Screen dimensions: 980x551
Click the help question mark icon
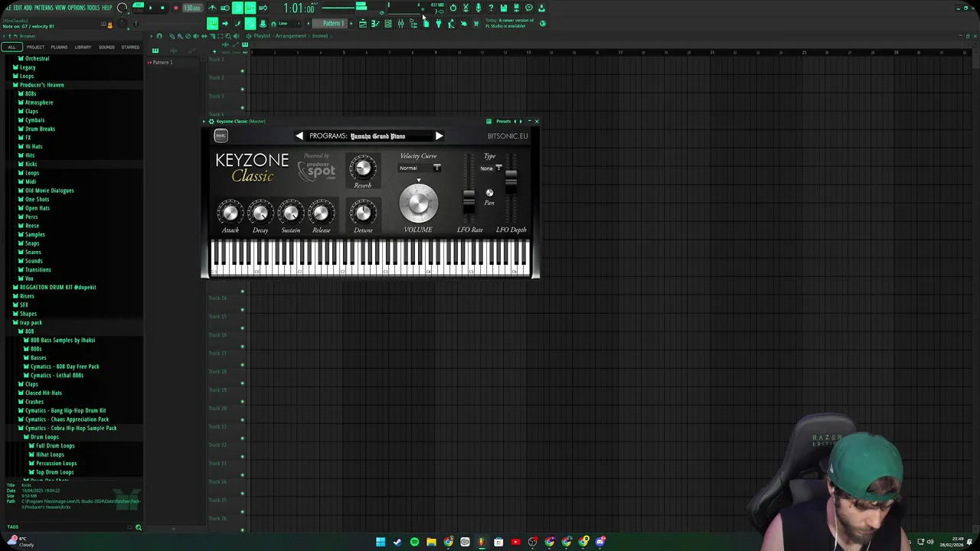[x=491, y=8]
